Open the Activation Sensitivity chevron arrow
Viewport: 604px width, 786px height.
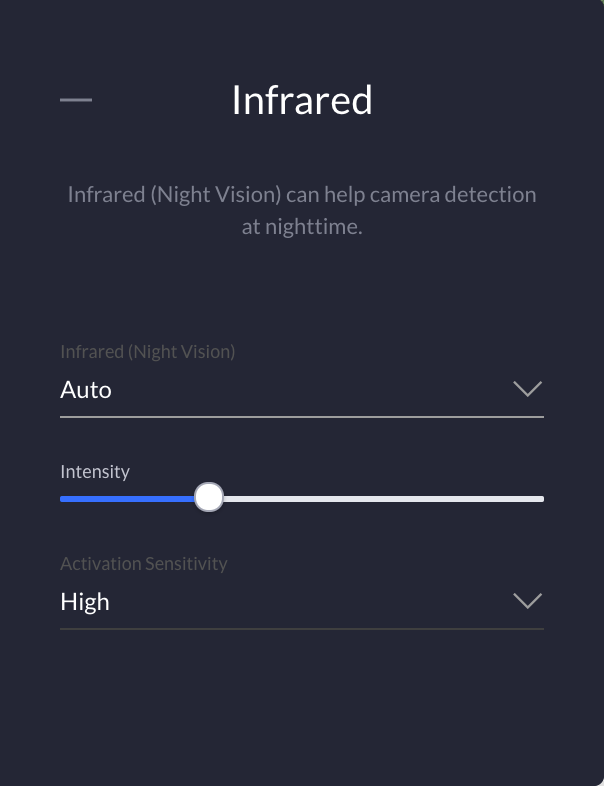(x=527, y=601)
